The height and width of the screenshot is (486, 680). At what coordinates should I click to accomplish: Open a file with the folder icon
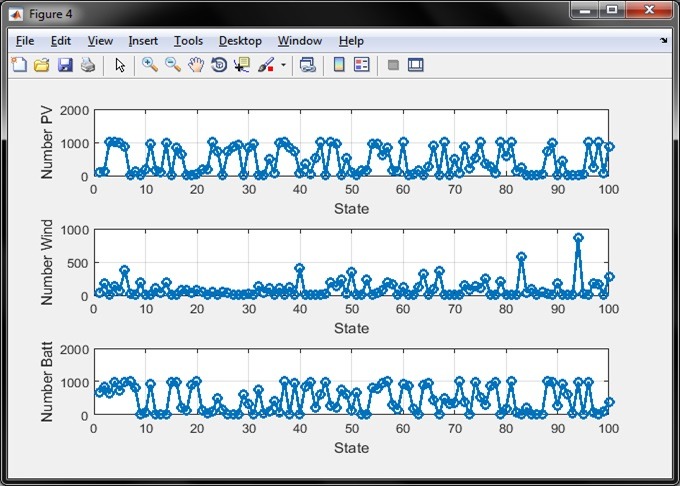(42, 65)
